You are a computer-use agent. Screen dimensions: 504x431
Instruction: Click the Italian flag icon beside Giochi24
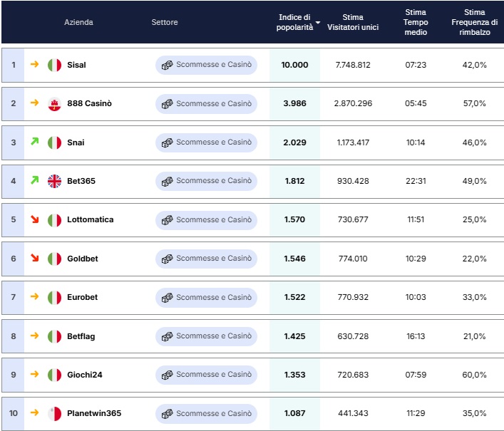point(54,375)
